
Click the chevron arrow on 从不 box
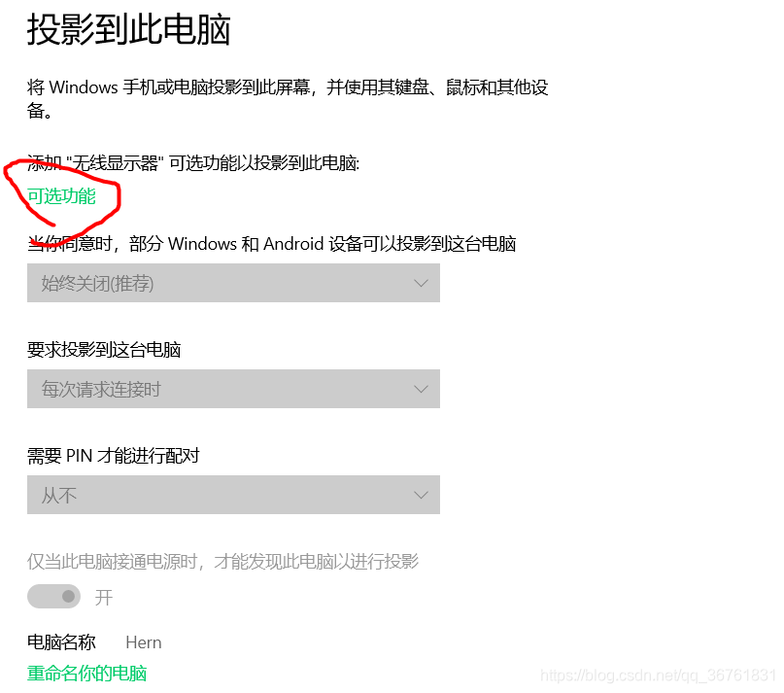421,496
